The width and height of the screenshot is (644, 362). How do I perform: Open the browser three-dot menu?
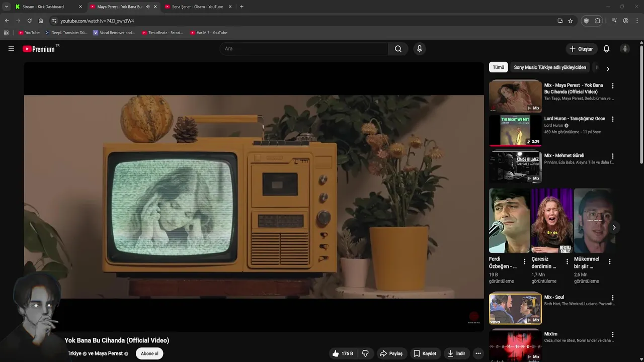[637, 21]
